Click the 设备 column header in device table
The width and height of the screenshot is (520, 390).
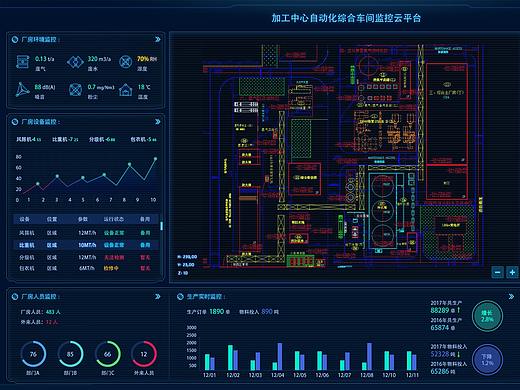pos(25,219)
